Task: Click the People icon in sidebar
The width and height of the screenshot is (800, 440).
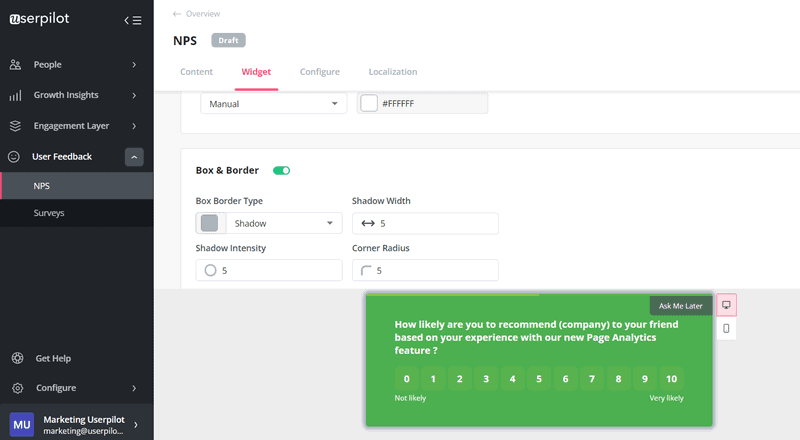Action: (x=15, y=65)
